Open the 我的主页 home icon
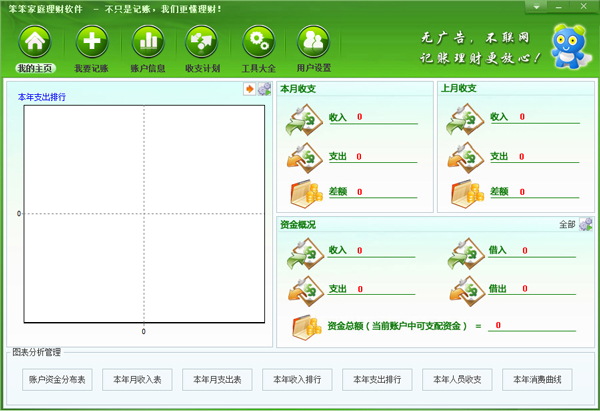 pos(35,41)
